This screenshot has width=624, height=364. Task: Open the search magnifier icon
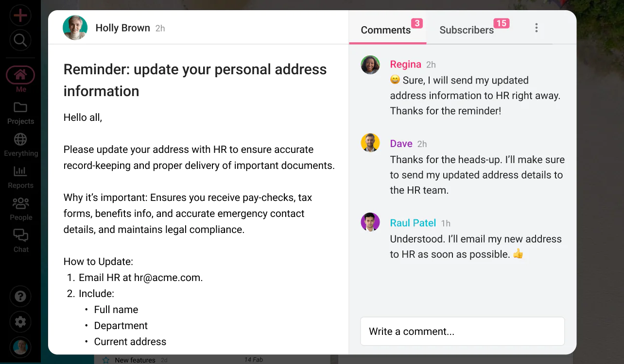click(x=20, y=40)
